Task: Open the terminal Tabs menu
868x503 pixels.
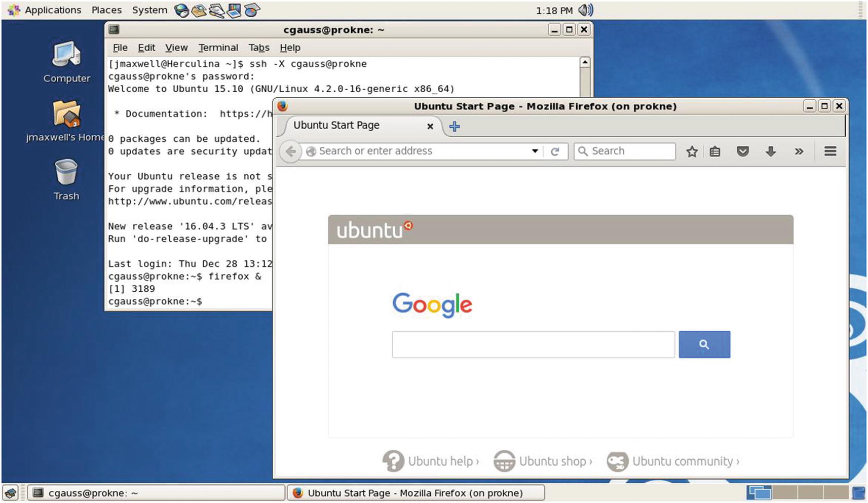Action: tap(259, 48)
